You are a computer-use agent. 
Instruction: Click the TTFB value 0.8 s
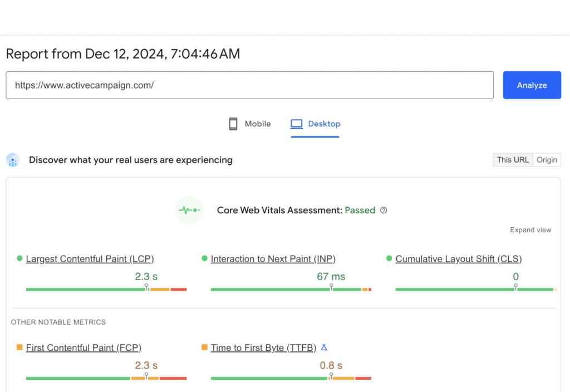pos(331,365)
